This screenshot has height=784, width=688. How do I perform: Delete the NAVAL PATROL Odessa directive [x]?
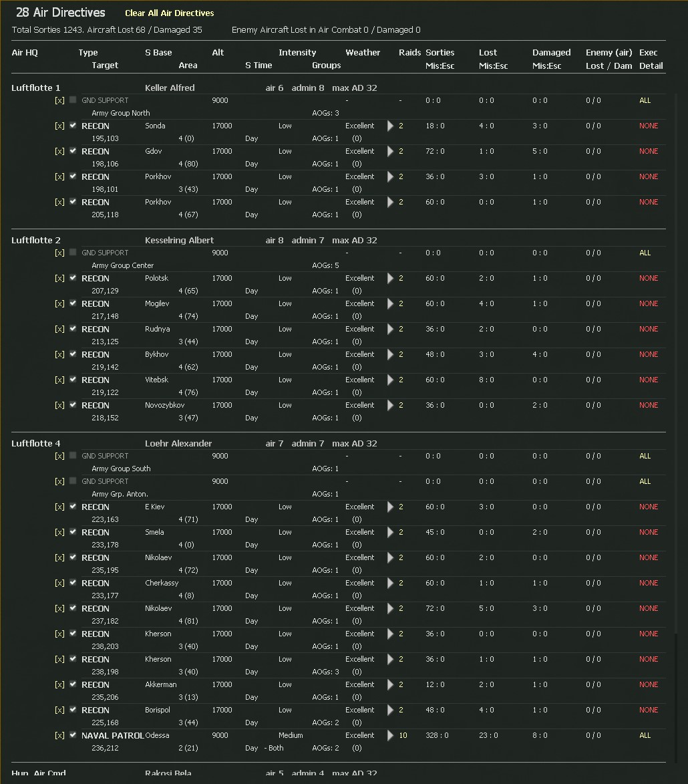pyautogui.click(x=59, y=735)
